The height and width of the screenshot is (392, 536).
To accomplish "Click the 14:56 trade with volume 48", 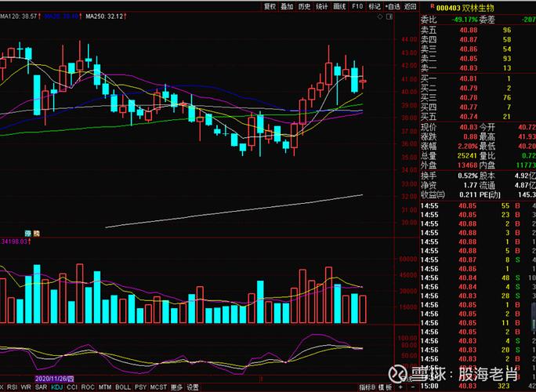I will (x=478, y=278).
